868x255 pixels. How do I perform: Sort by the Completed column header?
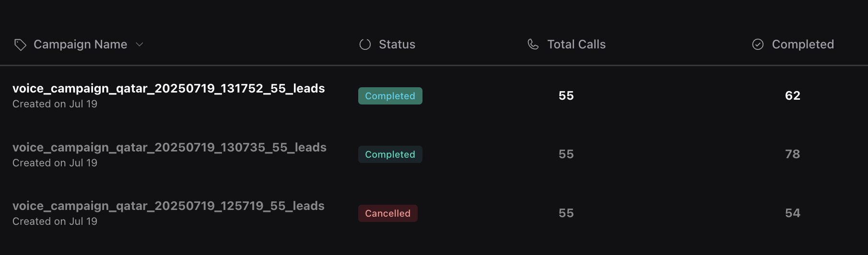coord(803,45)
